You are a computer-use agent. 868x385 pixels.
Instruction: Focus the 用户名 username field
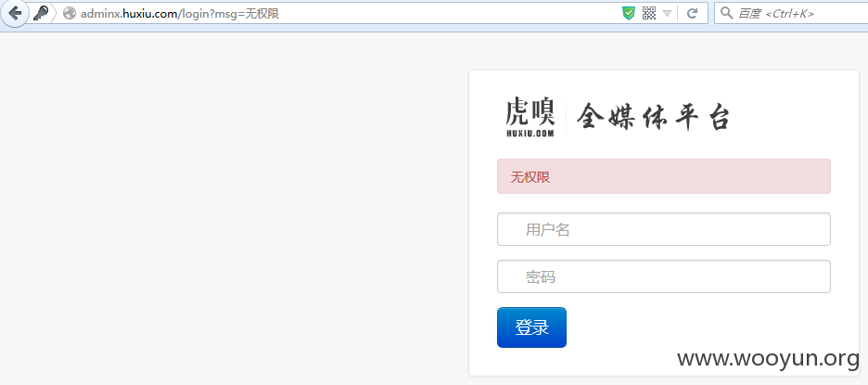pos(664,229)
